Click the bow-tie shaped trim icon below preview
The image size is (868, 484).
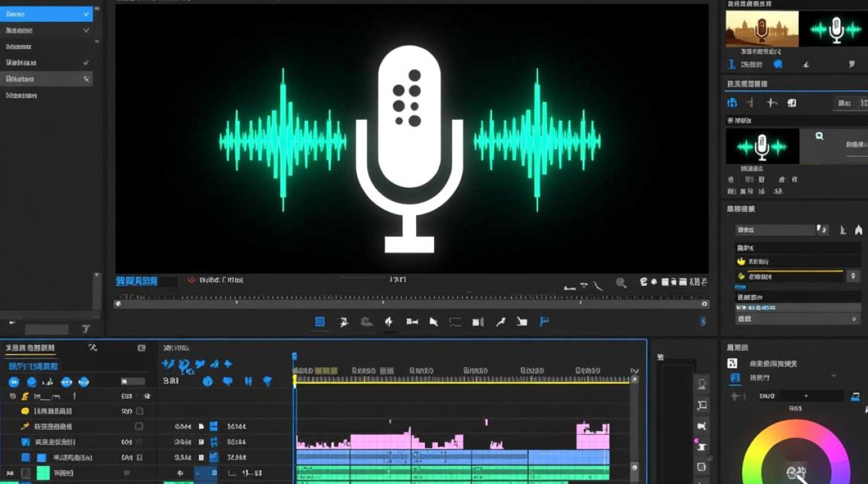click(412, 321)
